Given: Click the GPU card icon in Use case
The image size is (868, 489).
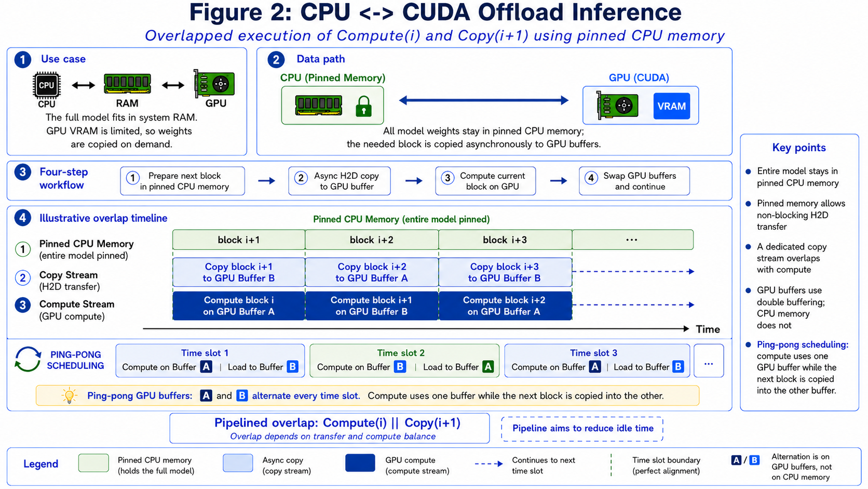Looking at the screenshot, I should tap(214, 83).
